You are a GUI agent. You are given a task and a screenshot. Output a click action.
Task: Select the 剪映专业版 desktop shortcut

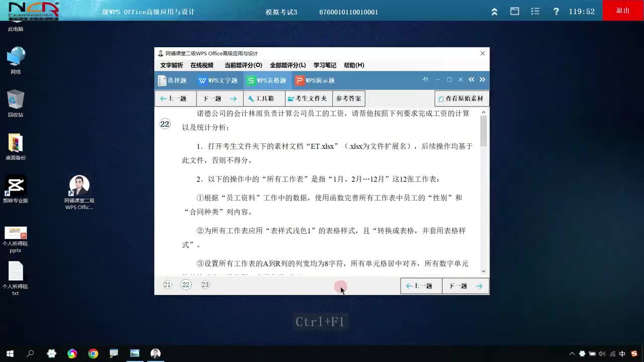pyautogui.click(x=16, y=190)
